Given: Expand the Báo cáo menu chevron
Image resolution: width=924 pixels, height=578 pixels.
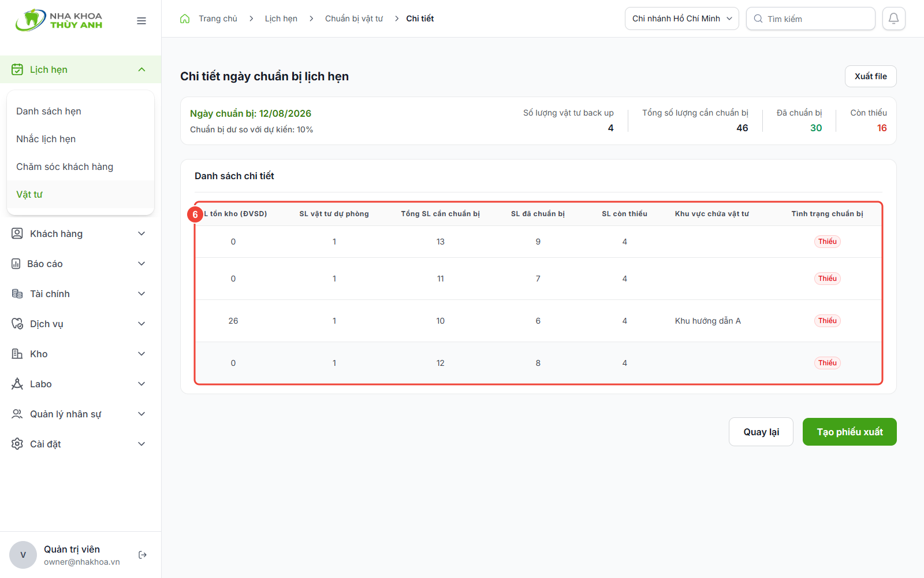Looking at the screenshot, I should [141, 264].
